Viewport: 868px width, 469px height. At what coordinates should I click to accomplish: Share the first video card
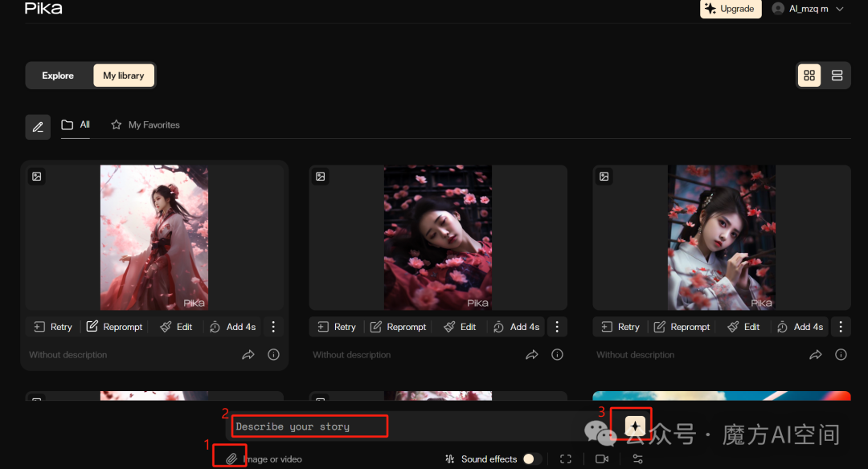click(248, 354)
